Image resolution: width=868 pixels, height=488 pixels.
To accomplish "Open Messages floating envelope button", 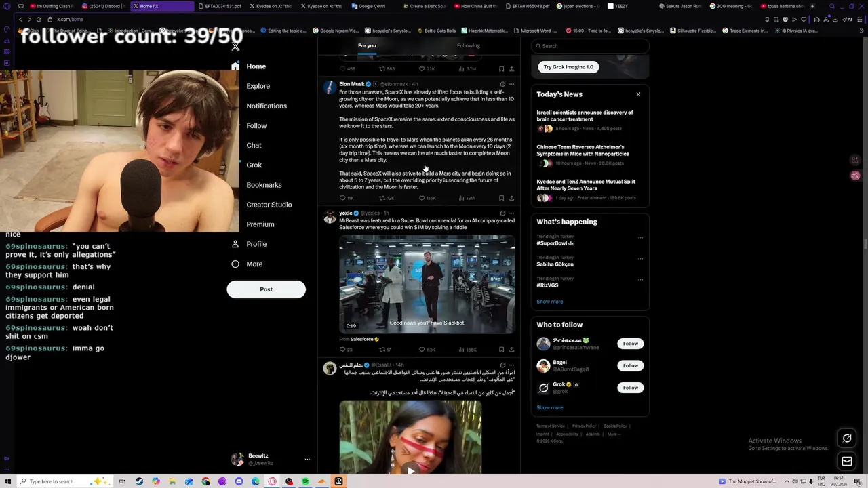I will point(847,462).
